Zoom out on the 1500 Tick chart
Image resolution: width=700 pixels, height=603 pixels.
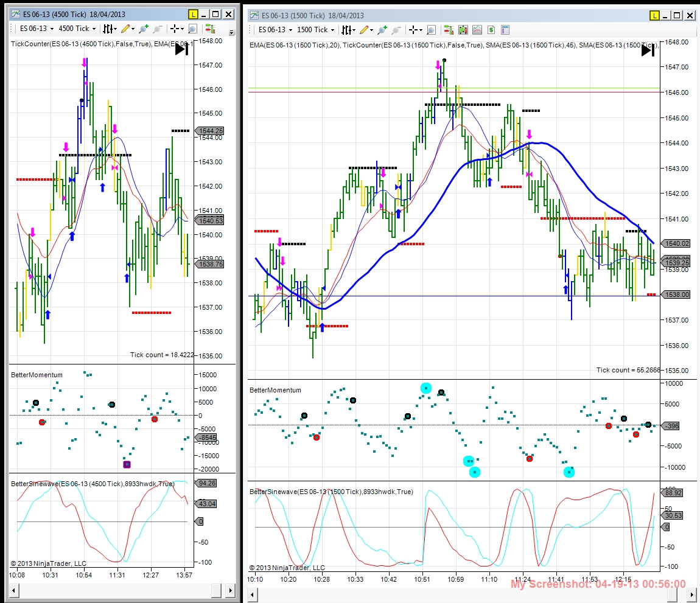click(x=396, y=30)
